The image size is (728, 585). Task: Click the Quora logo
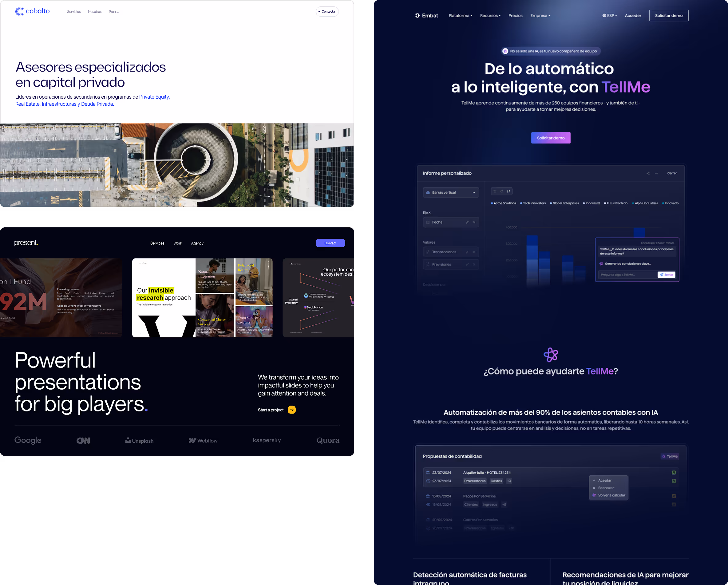point(328,440)
